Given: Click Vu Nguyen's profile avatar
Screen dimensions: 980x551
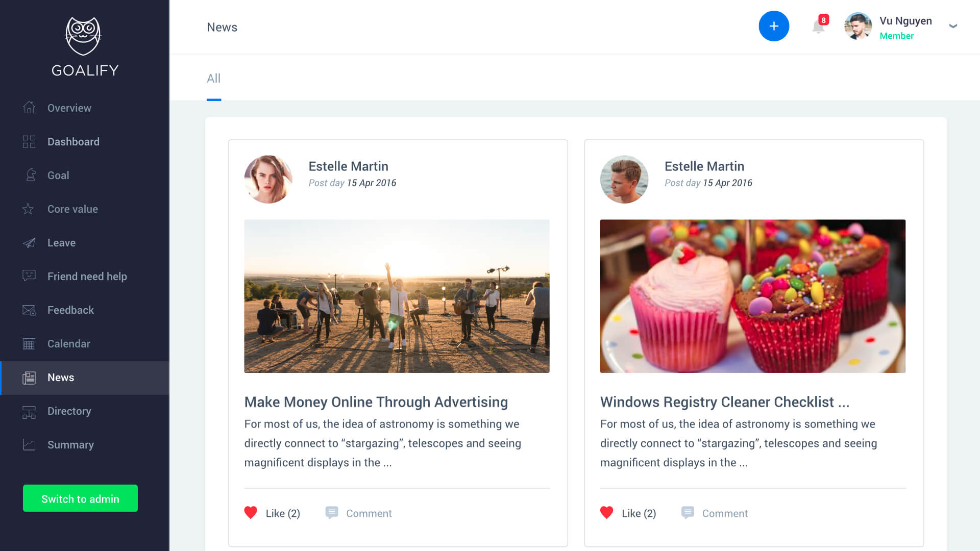Looking at the screenshot, I should click(x=858, y=26).
